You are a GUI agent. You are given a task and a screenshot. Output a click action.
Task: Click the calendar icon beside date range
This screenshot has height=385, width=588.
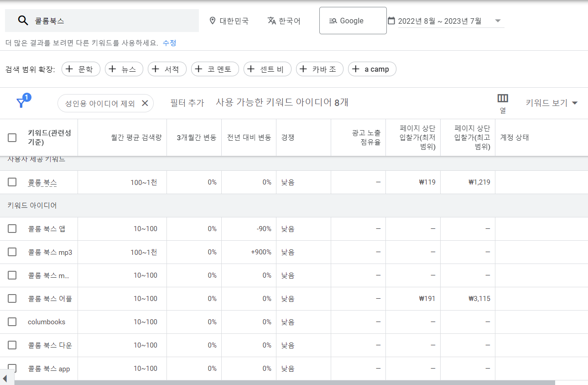click(x=391, y=21)
